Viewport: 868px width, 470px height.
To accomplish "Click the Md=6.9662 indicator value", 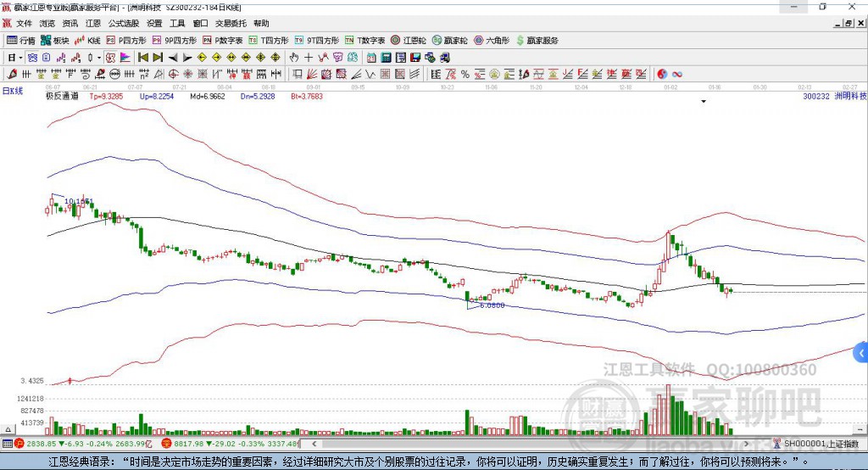I will click(208, 97).
